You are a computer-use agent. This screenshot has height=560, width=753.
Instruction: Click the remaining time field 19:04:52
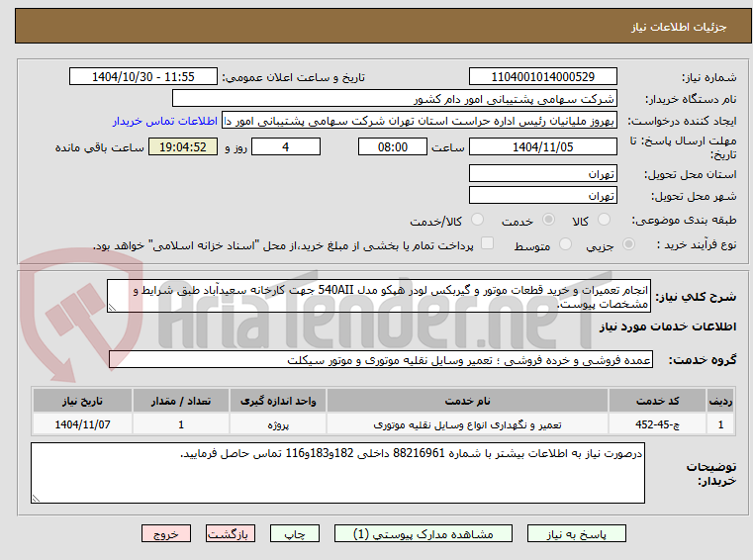coord(183,147)
